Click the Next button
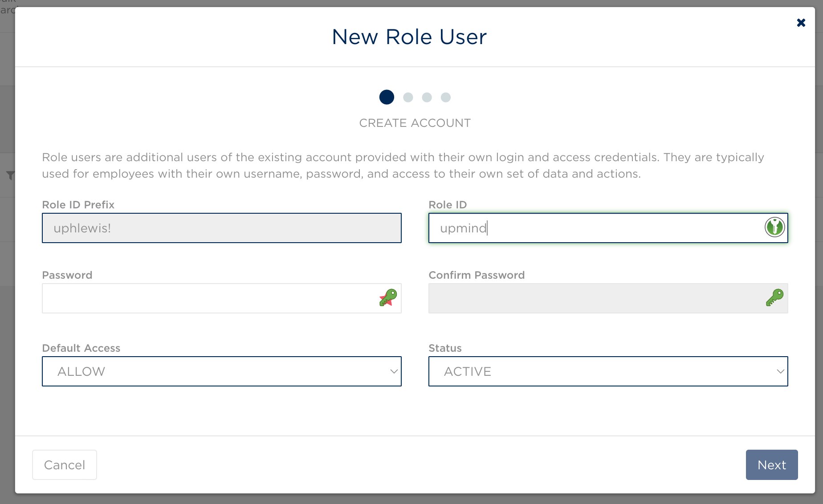The width and height of the screenshot is (823, 504). tap(772, 465)
